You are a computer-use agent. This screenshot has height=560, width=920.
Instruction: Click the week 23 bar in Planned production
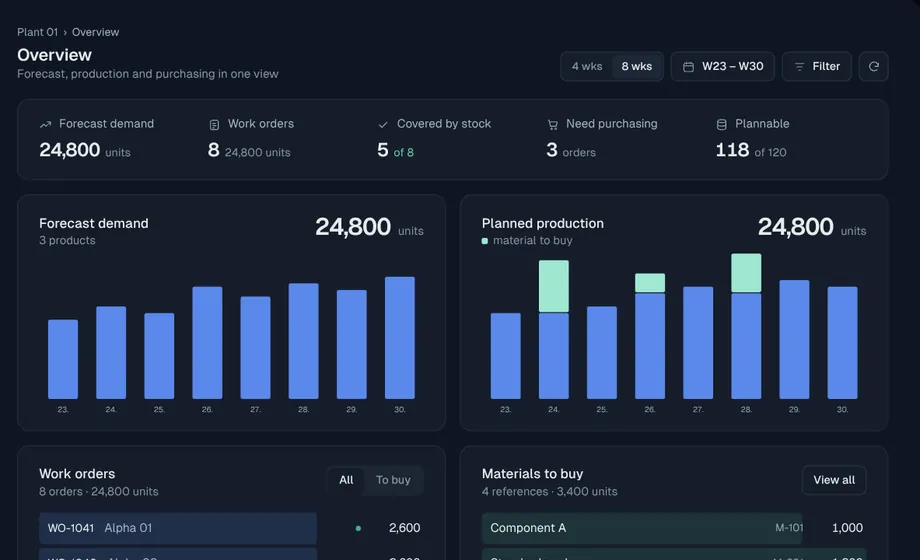506,356
